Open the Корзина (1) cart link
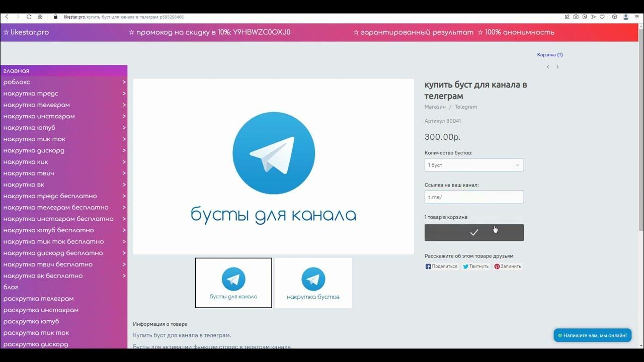The height and width of the screenshot is (362, 644). pyautogui.click(x=550, y=55)
